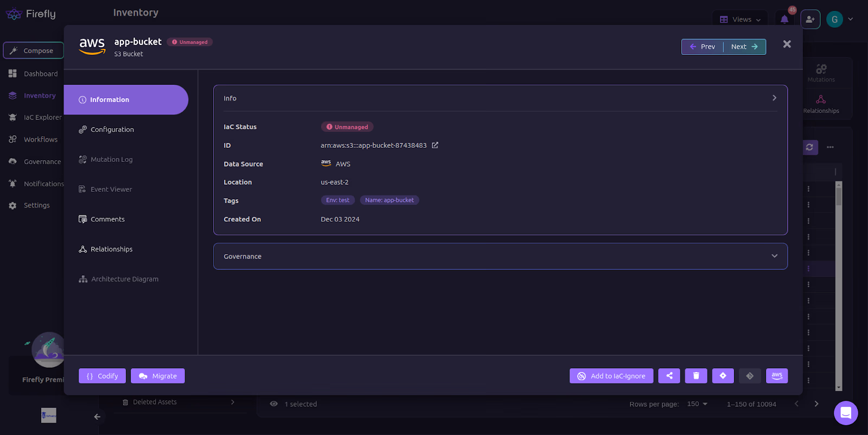868x435 pixels.
Task: Open the G user avatar menu
Action: coord(834,20)
